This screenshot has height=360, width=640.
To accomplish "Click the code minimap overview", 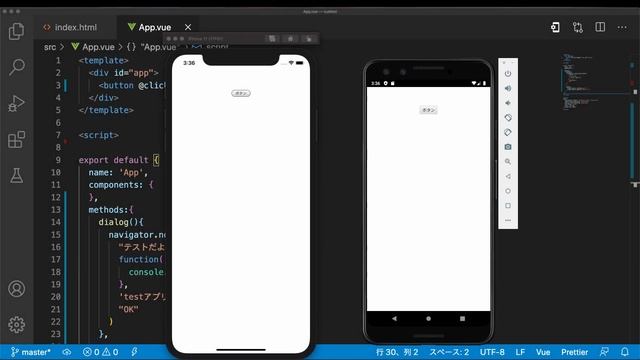I will tap(596, 82).
